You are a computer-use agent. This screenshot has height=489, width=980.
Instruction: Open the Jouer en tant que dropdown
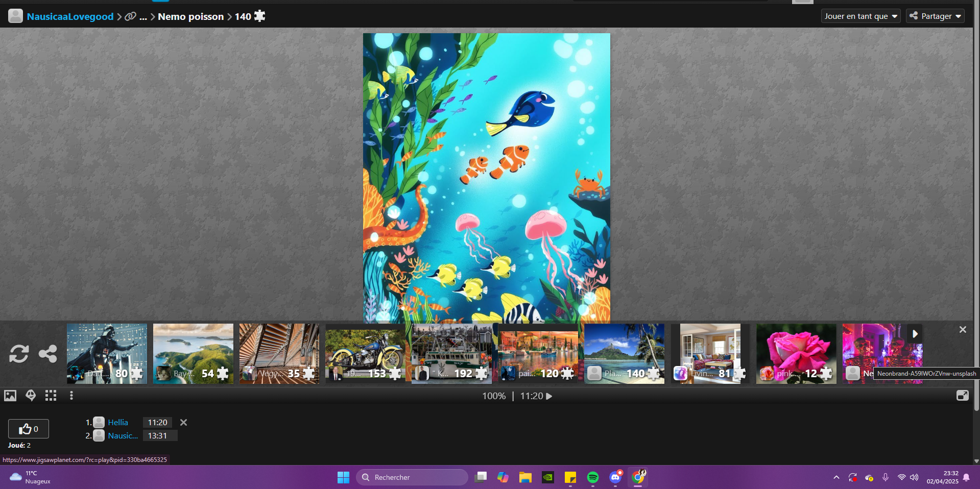coord(861,16)
